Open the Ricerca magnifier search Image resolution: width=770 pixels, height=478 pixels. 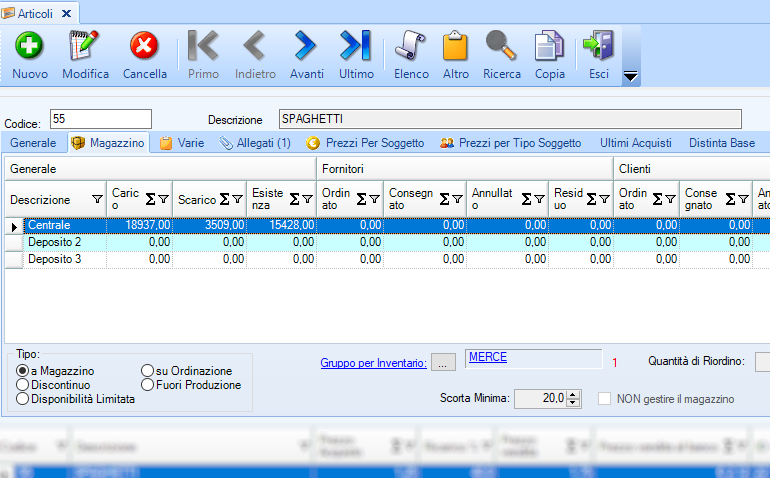click(x=501, y=46)
